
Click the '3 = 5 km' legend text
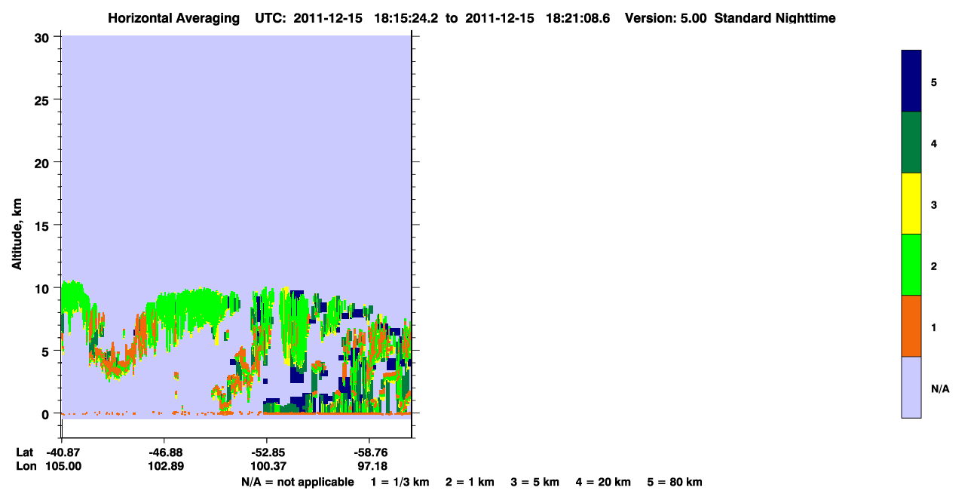coord(535,482)
